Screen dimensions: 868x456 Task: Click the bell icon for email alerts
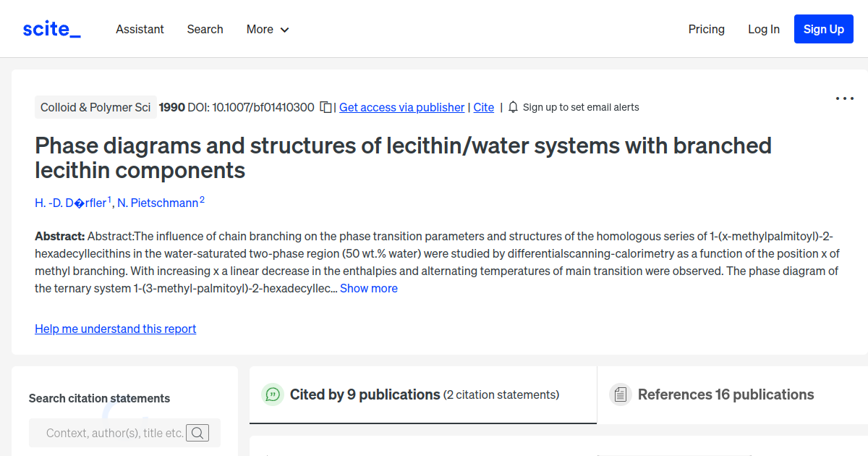point(512,106)
